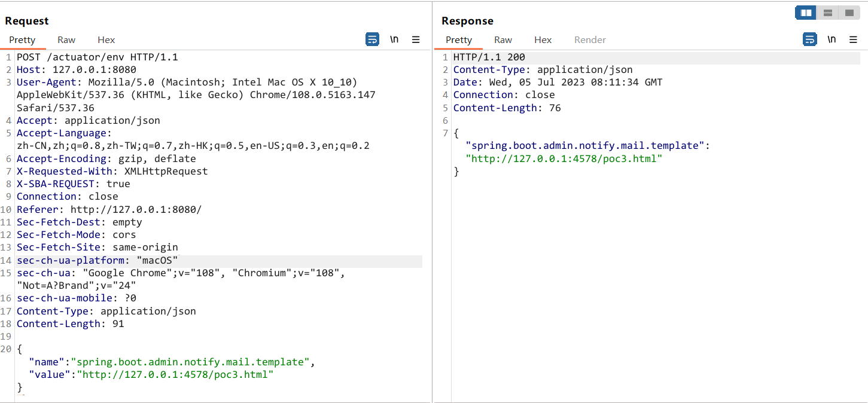Image resolution: width=868 pixels, height=403 pixels.
Task: Click the POST /actuator/env request line
Action: coord(98,57)
